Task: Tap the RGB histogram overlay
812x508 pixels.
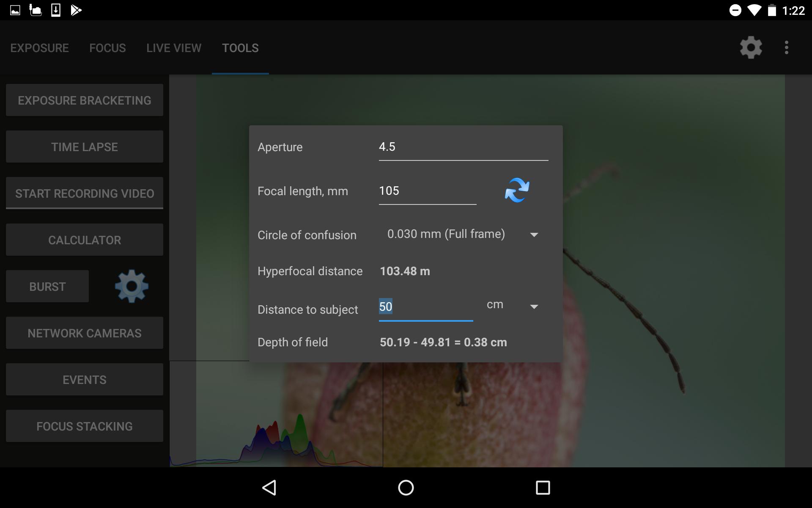Action: click(276, 414)
